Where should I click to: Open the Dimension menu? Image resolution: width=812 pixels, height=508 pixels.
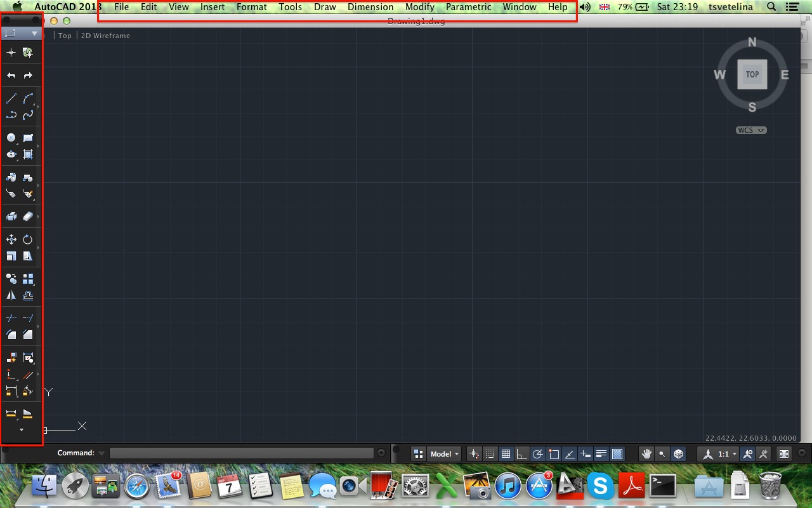point(370,7)
